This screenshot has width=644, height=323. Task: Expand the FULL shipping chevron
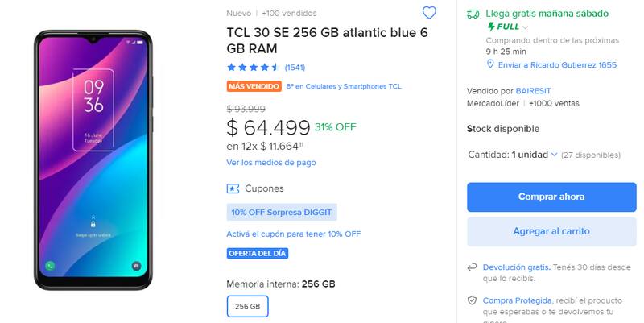(x=526, y=27)
